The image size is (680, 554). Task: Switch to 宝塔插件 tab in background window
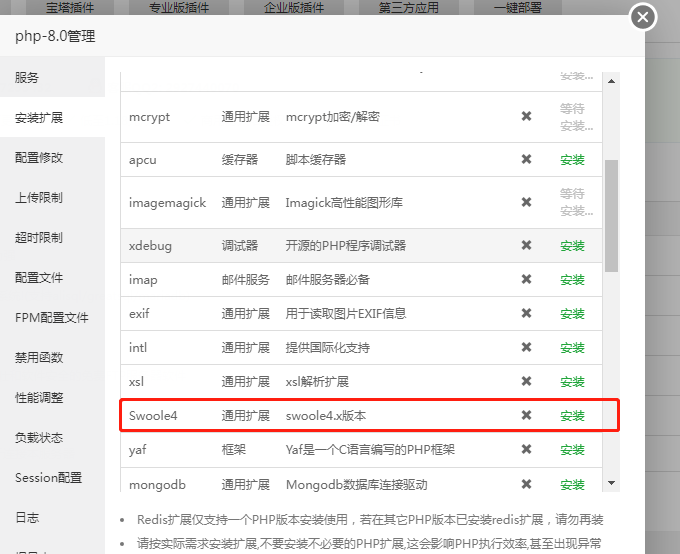70,7
